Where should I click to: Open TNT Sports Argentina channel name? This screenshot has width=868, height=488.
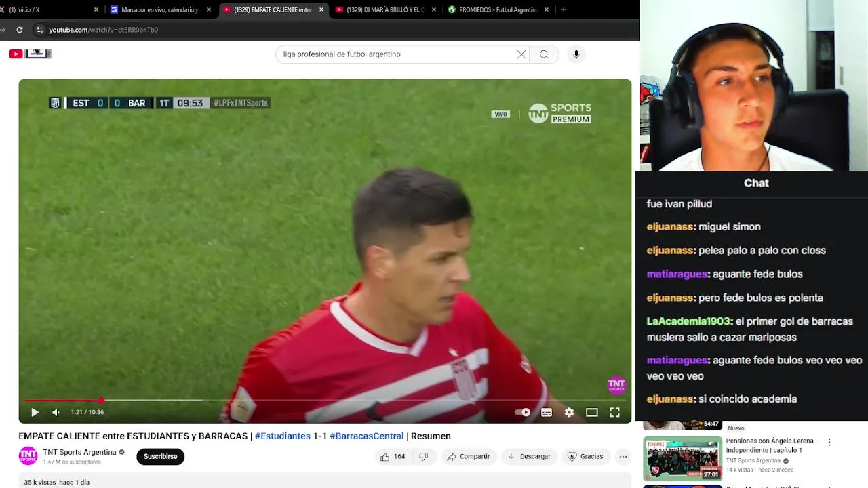[80, 452]
